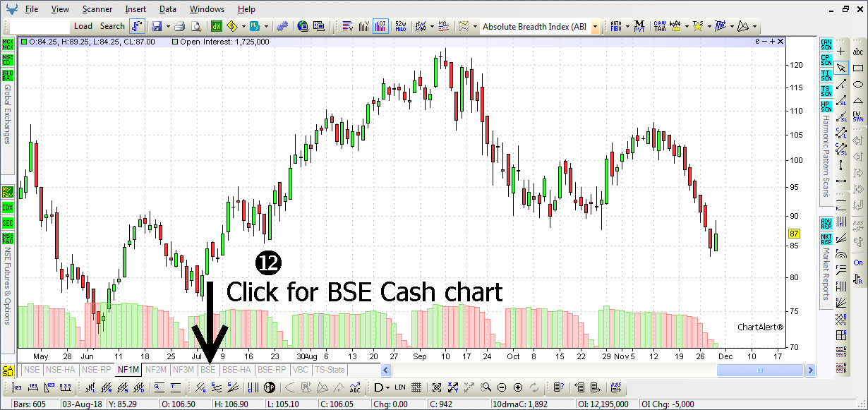The image size is (868, 410).
Task: Toggle the MA moving average button
Action: coord(443,26)
